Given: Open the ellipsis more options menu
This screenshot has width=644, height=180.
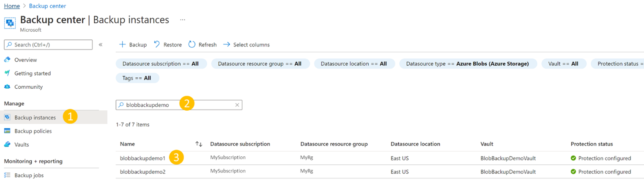Looking at the screenshot, I should coord(183,20).
